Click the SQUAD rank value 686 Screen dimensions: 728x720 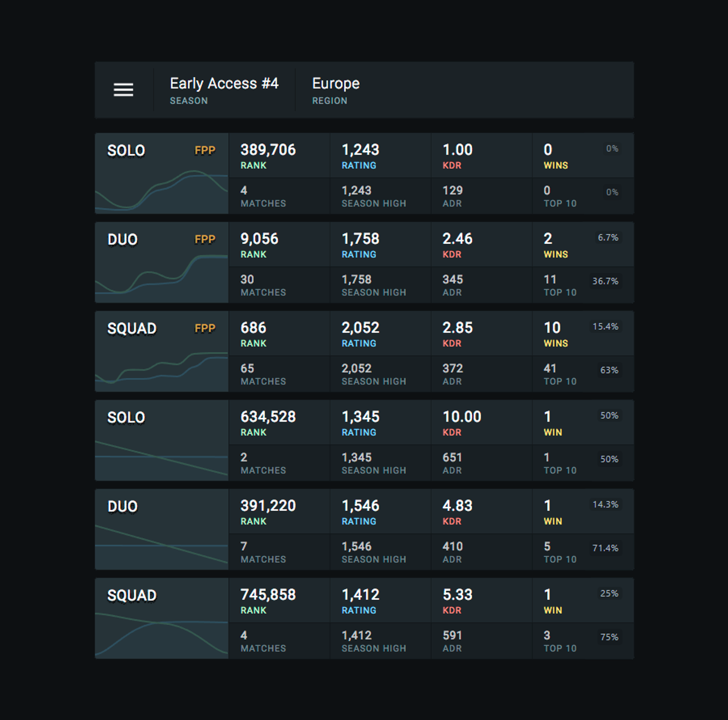tap(253, 328)
